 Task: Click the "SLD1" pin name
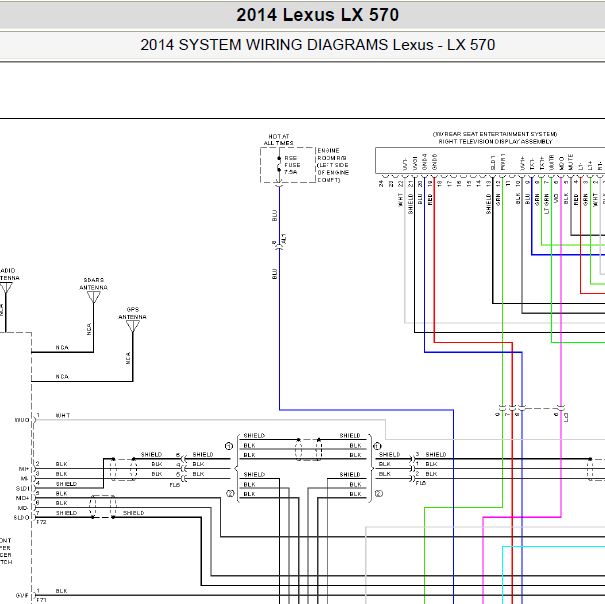(493, 162)
